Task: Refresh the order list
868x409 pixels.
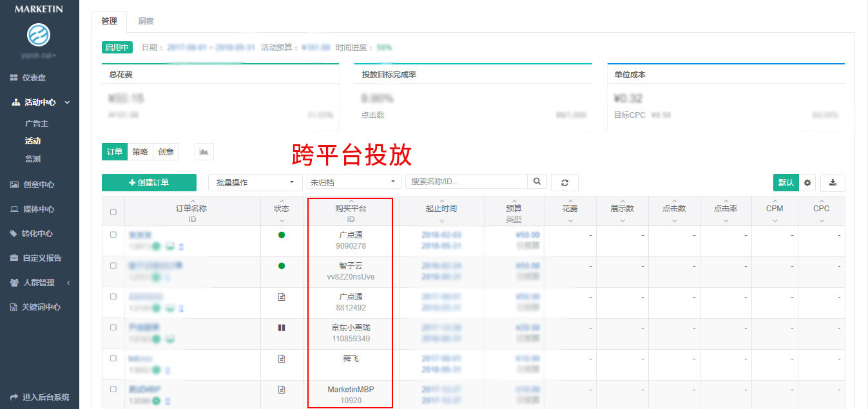Action: coord(565,183)
